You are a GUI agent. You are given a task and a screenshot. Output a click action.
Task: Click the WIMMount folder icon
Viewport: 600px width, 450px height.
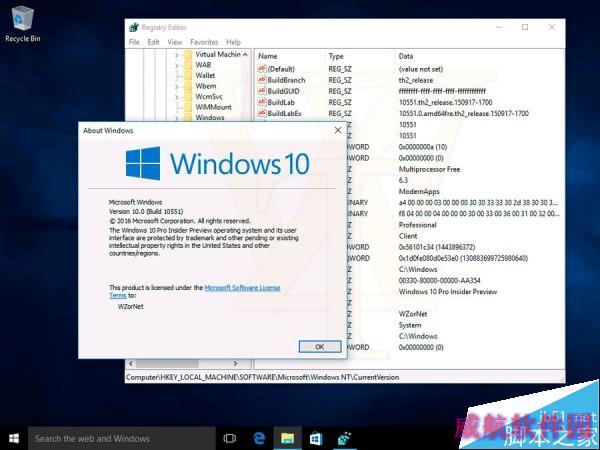pyautogui.click(x=188, y=107)
